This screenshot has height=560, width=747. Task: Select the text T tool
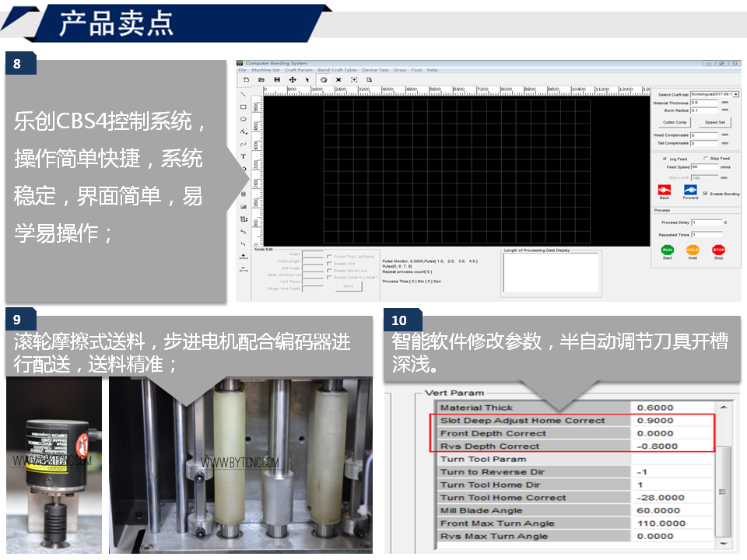tap(244, 156)
